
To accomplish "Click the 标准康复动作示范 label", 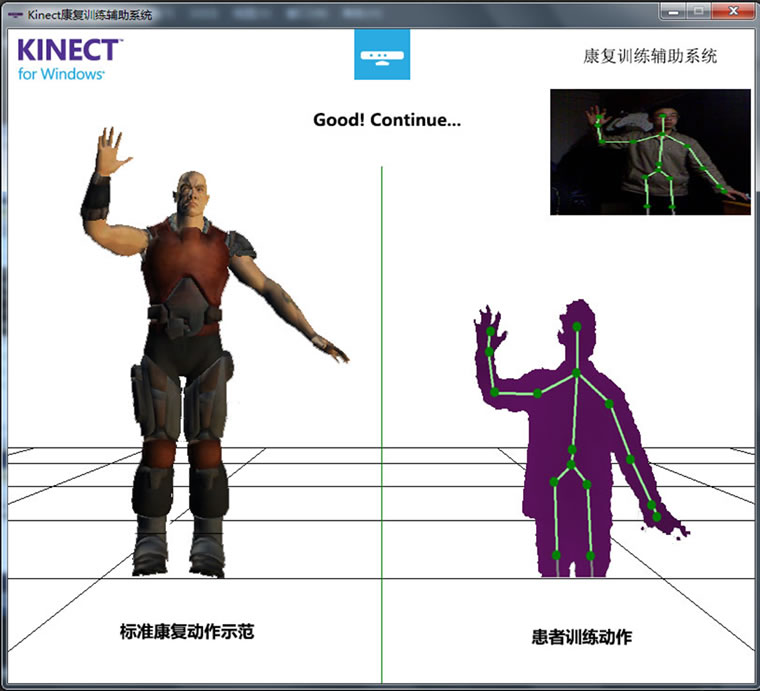I will click(194, 632).
